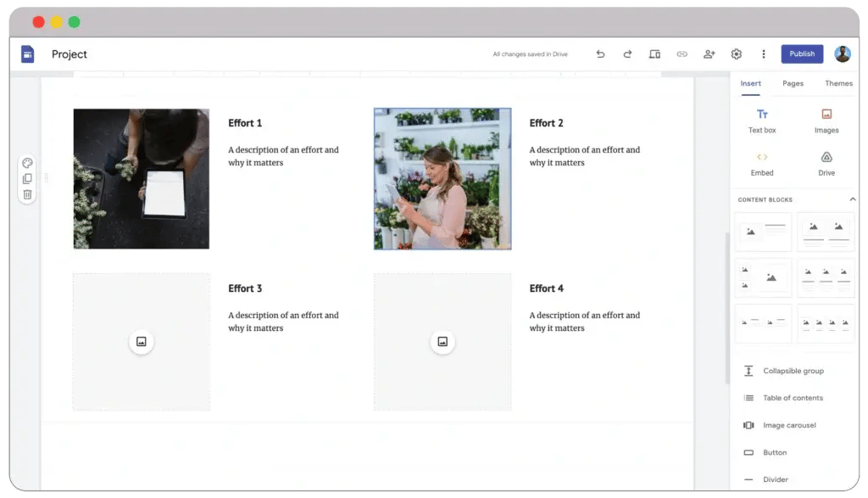The image size is (868, 498).
Task: Open the settings gear icon
Action: point(736,54)
